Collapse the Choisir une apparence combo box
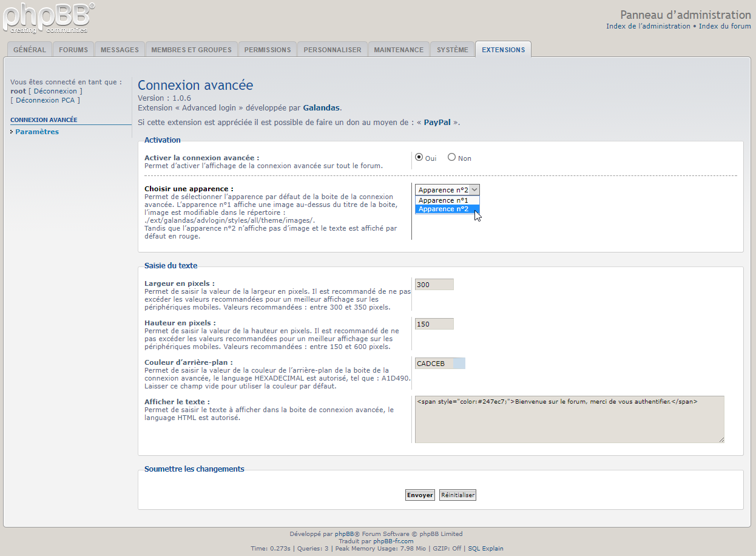756x556 pixels. [x=447, y=190]
